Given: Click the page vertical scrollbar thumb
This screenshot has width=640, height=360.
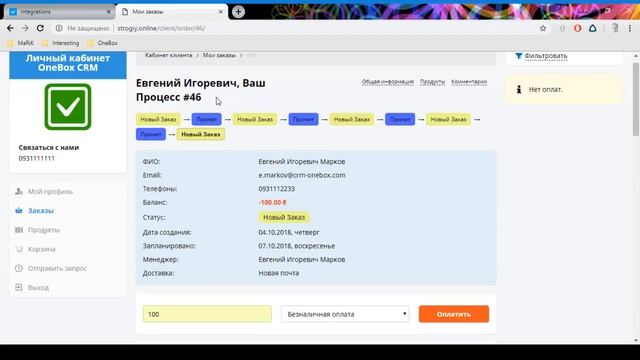Looking at the screenshot, I should point(636,99).
